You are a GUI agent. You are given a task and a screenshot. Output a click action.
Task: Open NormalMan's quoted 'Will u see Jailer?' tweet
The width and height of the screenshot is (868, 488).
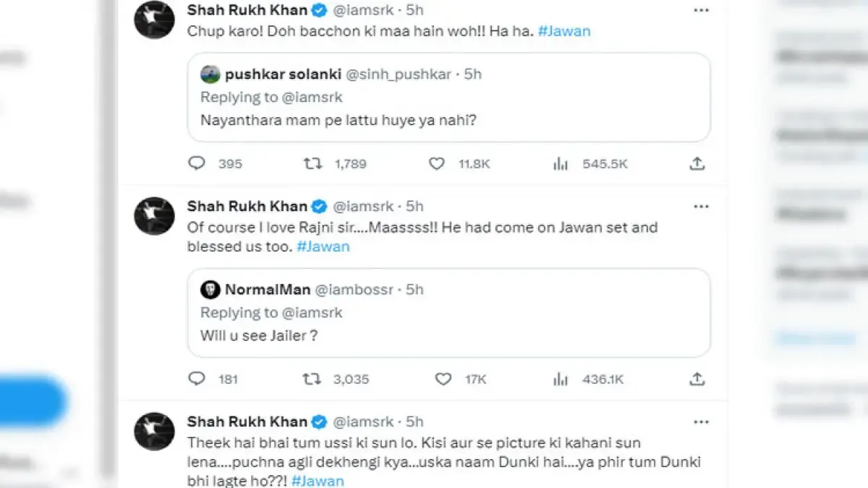click(x=448, y=312)
